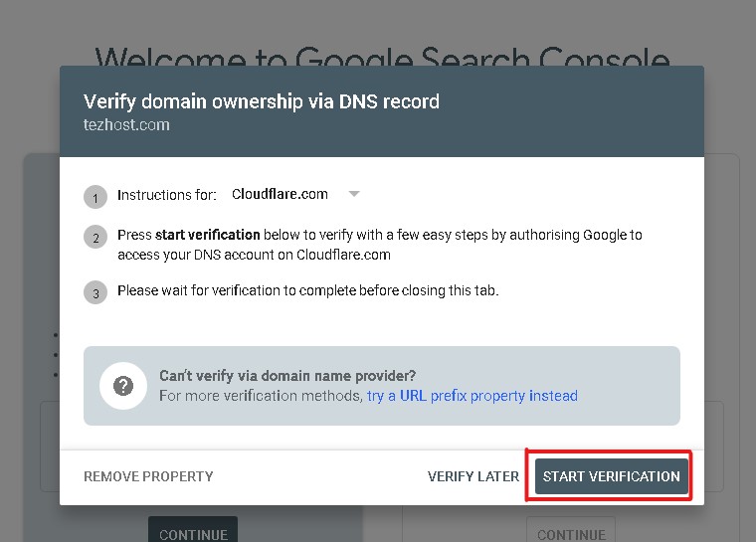Click the dark Continue button behind dialog
Image resolution: width=756 pixels, height=542 pixels.
[x=193, y=531]
